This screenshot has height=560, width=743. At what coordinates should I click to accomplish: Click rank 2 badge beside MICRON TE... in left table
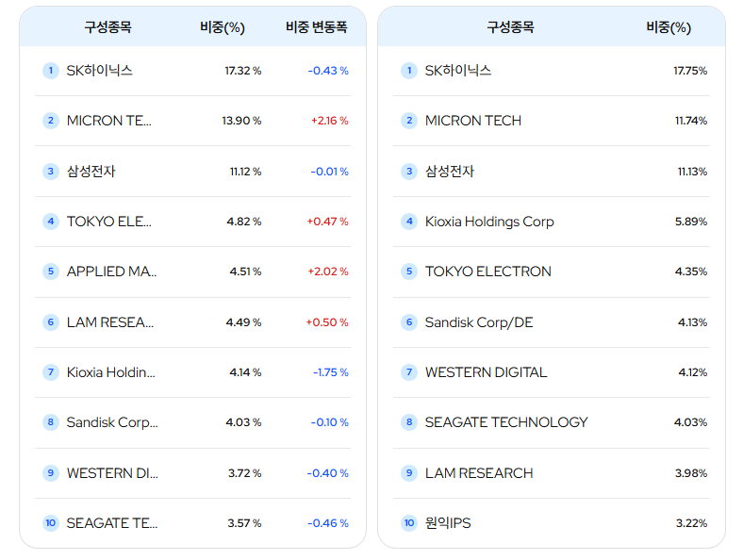pos(51,121)
